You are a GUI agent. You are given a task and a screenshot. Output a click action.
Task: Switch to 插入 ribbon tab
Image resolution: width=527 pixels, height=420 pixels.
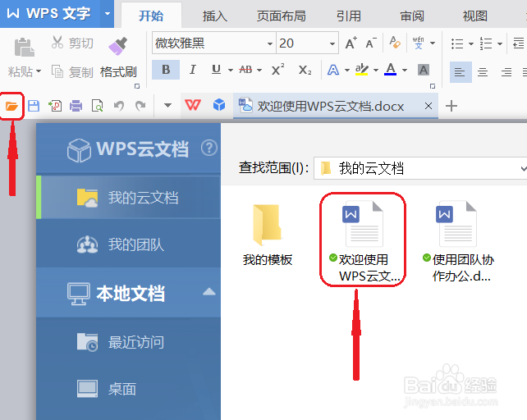215,16
